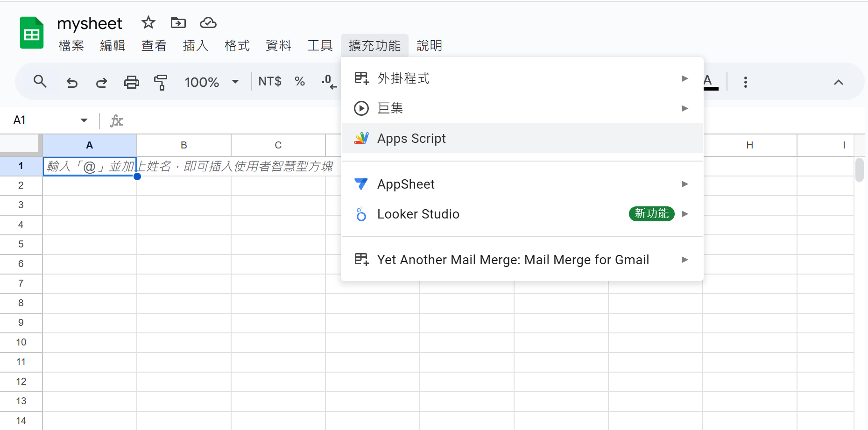
Task: Open the 格式 menu
Action: tap(237, 46)
